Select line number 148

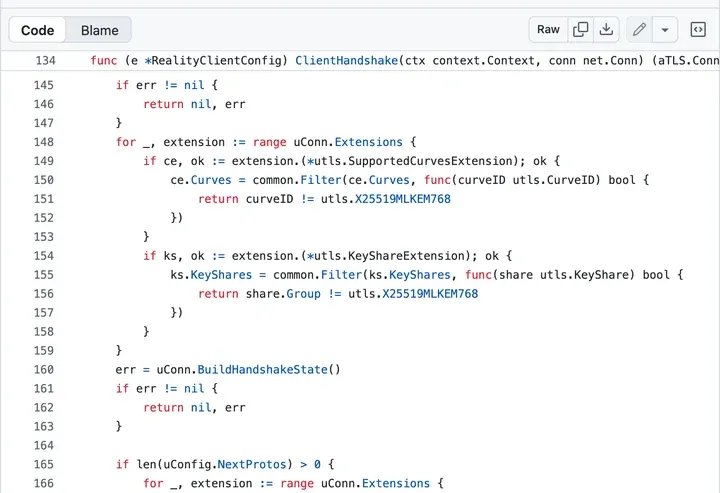pyautogui.click(x=44, y=142)
